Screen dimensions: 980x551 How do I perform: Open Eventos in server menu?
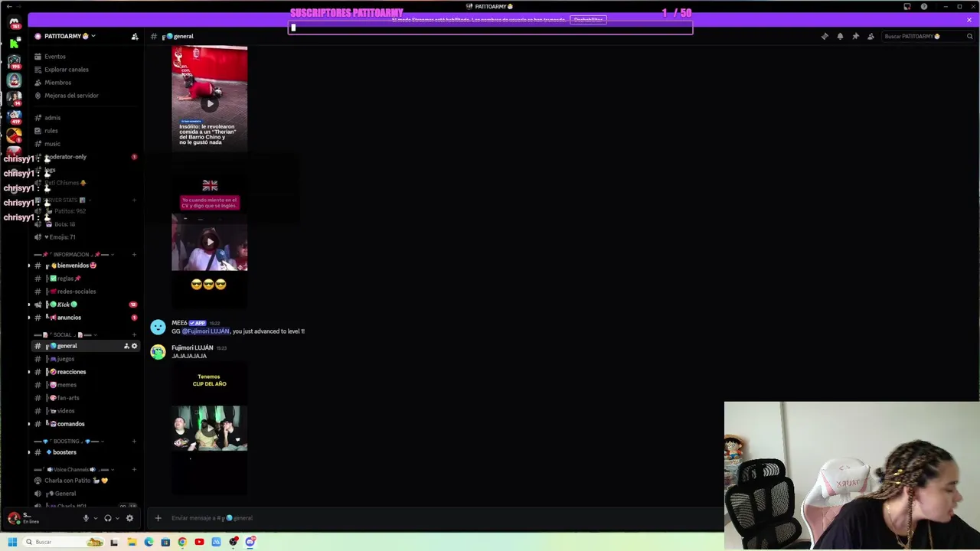click(85, 57)
